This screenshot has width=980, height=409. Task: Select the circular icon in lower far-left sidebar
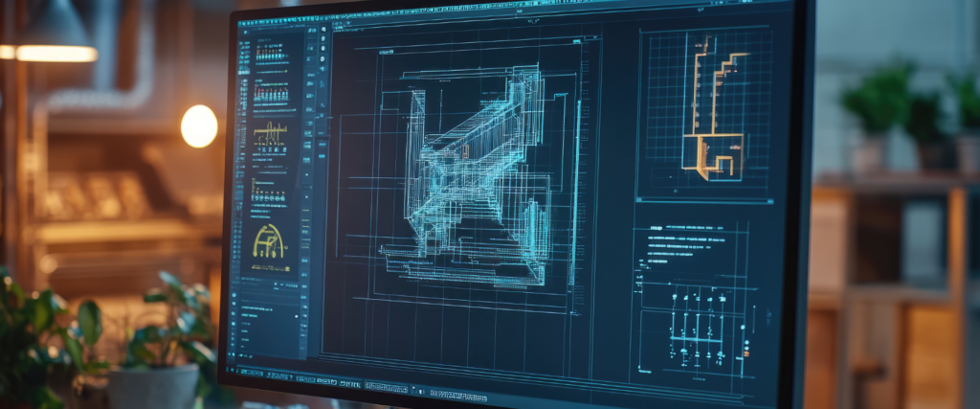pos(234,295)
